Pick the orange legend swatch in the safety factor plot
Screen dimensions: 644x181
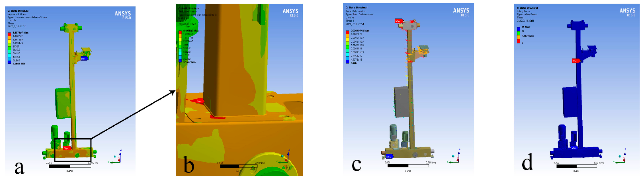pyautogui.click(x=519, y=37)
